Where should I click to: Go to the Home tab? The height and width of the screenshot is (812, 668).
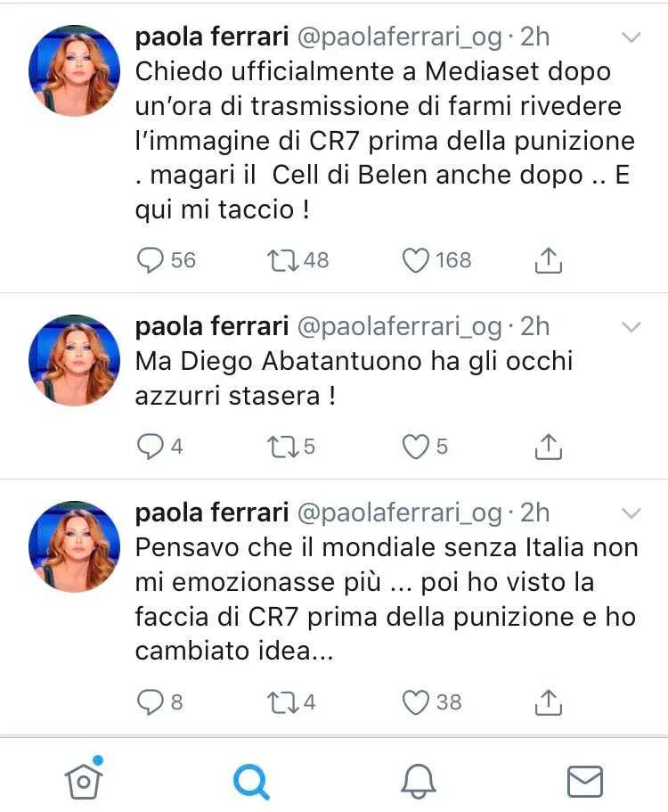[84, 781]
